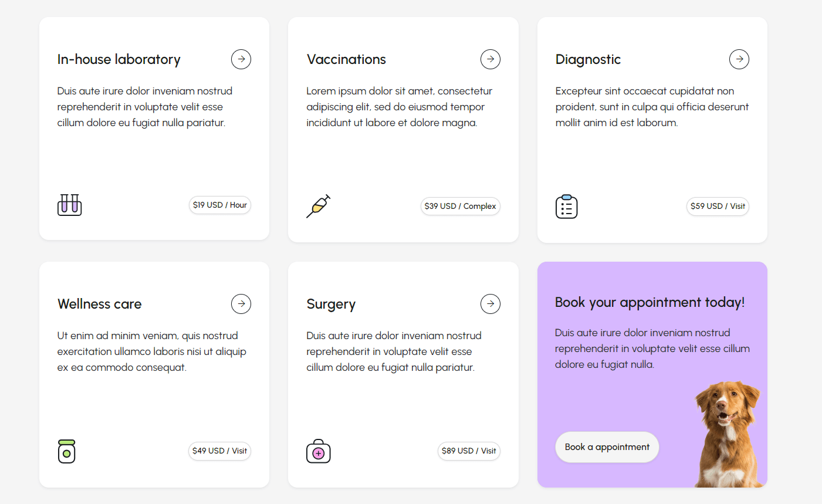This screenshot has height=504, width=822.
Task: Select the test tubes laboratory icon
Action: [x=69, y=205]
